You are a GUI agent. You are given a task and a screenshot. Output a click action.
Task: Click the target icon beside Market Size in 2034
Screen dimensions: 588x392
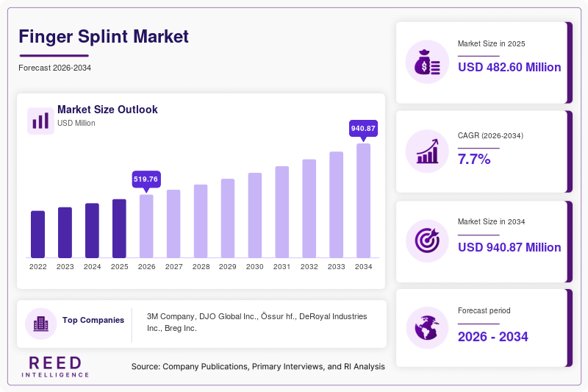click(x=427, y=240)
